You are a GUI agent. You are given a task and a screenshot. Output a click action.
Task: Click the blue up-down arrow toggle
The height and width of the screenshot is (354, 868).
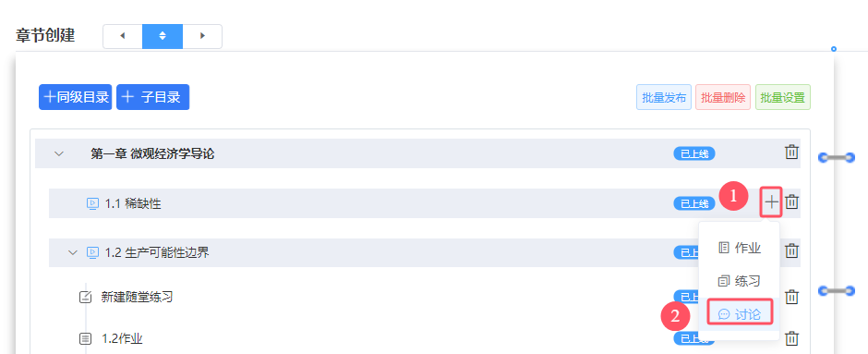(x=163, y=36)
